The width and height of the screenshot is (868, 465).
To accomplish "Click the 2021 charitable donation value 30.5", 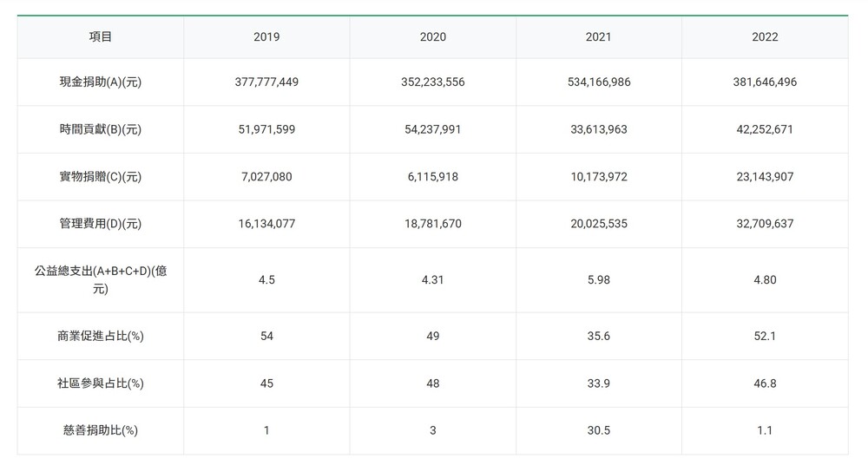I will click(598, 430).
